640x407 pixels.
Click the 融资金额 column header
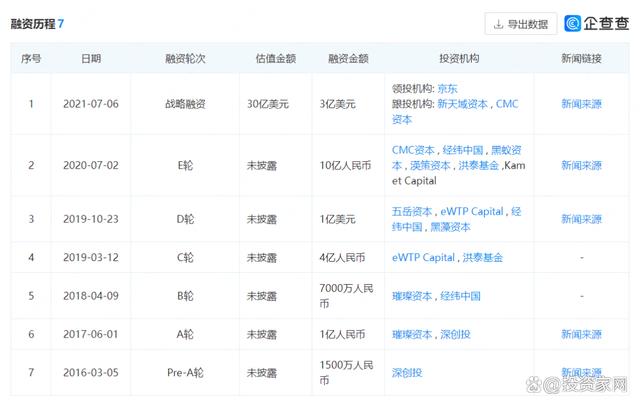[348, 59]
